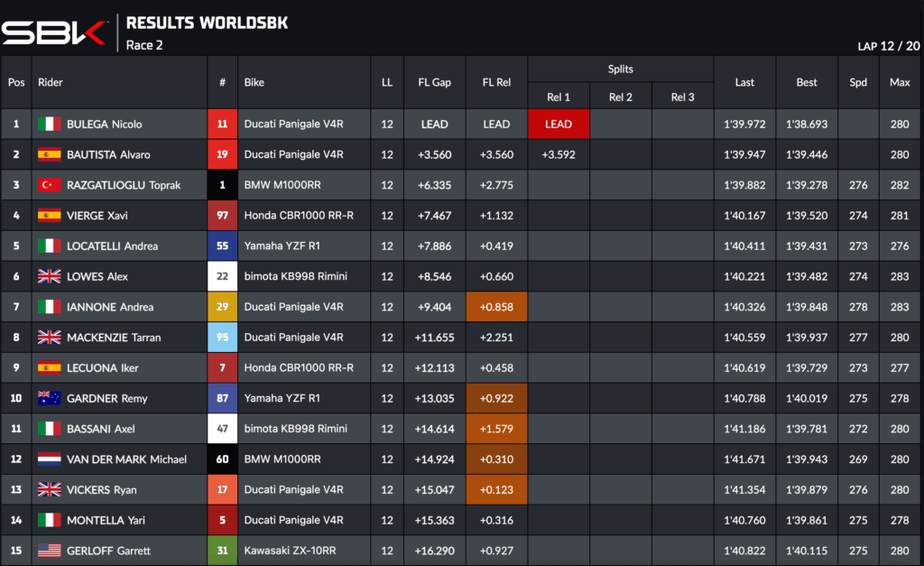Sort by the FL Gap column header
Screen dimensions: 924x566
(x=434, y=82)
